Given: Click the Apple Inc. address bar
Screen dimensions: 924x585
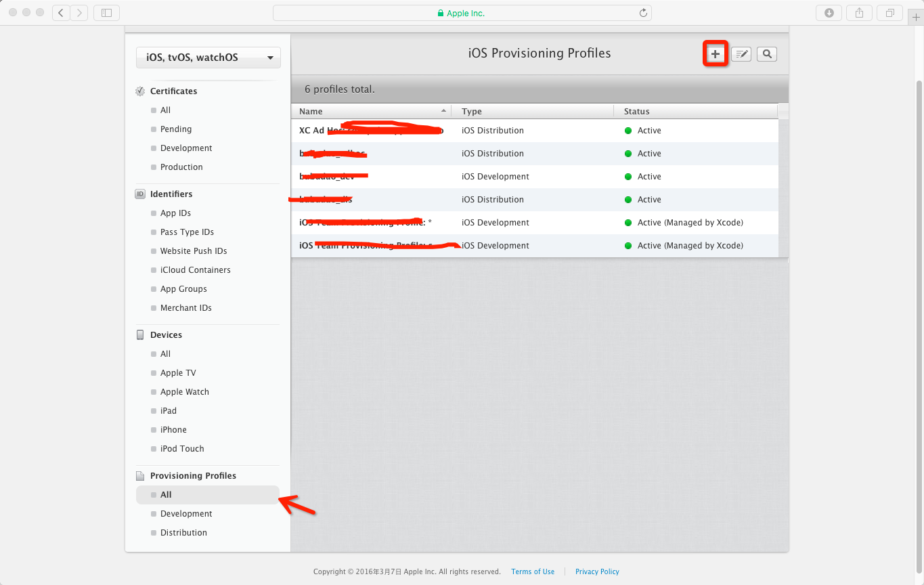Looking at the screenshot, I should pos(462,13).
